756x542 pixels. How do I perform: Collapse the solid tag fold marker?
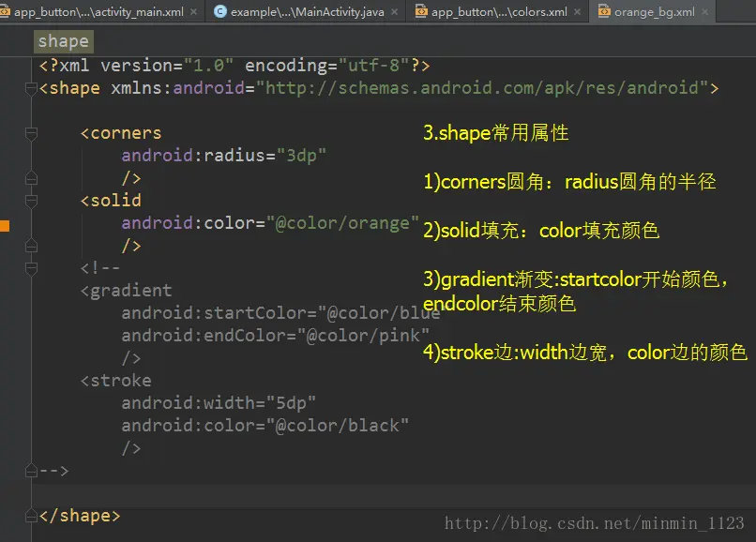tap(31, 201)
